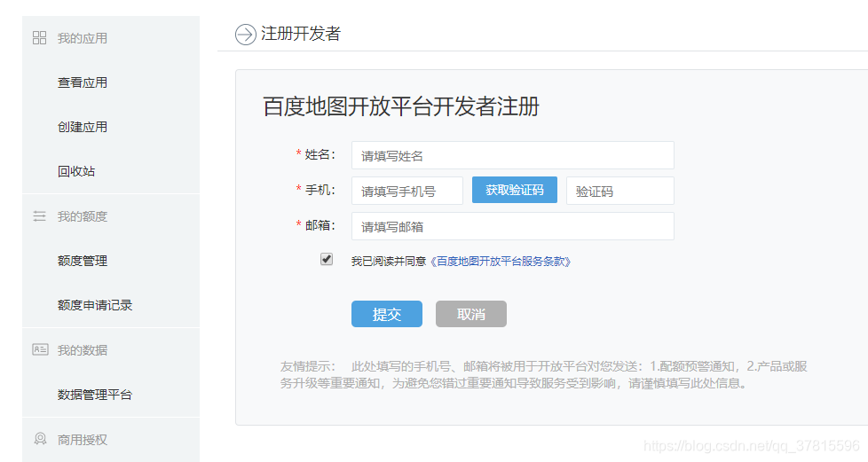Viewport: 868px width, 462px height.
Task: Click the 友情提示 notice text
Action: point(543,374)
